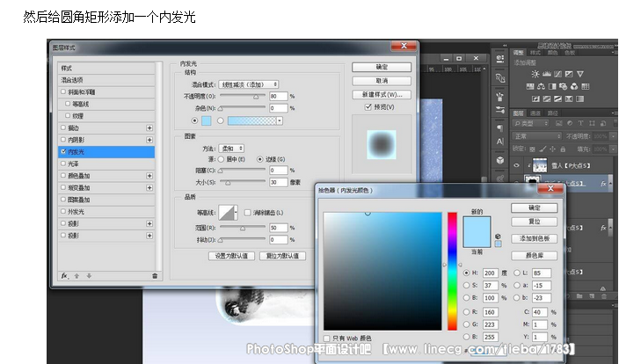
Task: Open the Character panel (A| icon)
Action: [x=500, y=142]
